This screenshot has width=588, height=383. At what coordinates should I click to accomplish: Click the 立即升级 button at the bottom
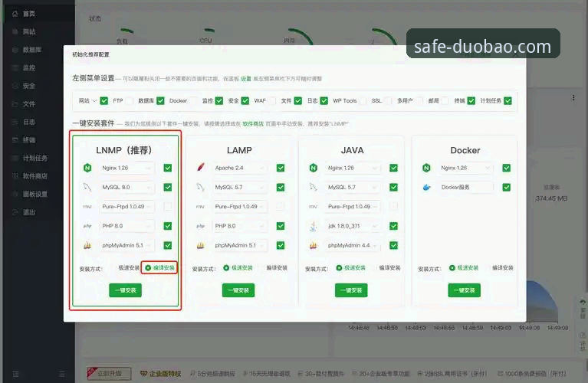click(109, 373)
